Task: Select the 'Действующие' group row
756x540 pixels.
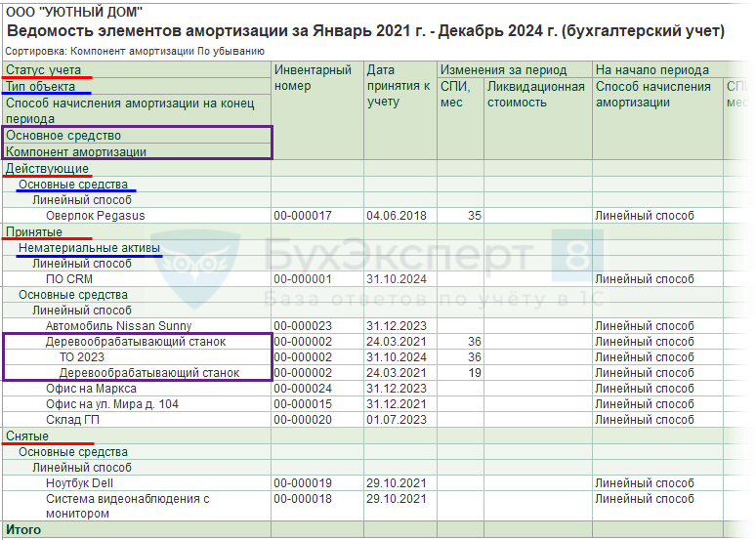Action: 137,169
